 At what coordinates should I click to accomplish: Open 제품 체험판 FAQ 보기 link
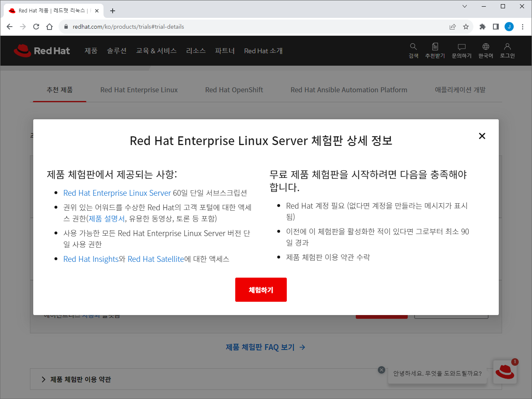tap(266, 347)
